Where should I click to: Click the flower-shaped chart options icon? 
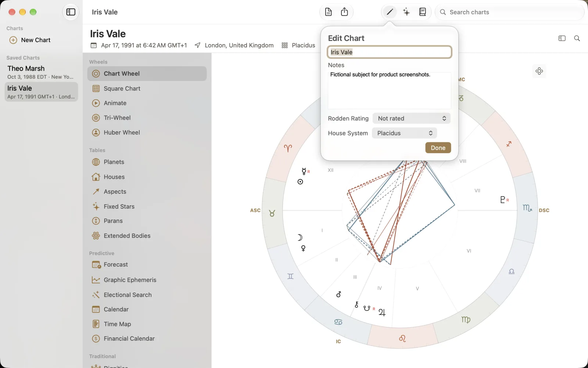539,71
